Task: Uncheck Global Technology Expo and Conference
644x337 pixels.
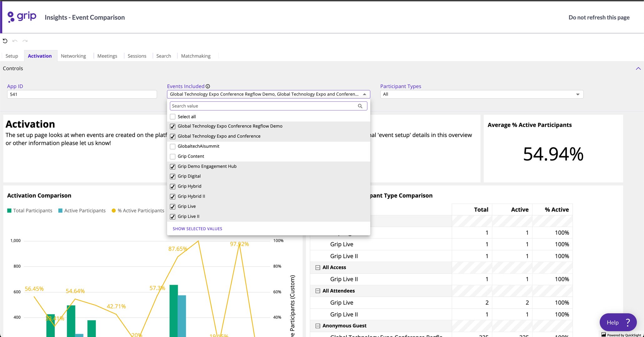Action: (x=173, y=136)
